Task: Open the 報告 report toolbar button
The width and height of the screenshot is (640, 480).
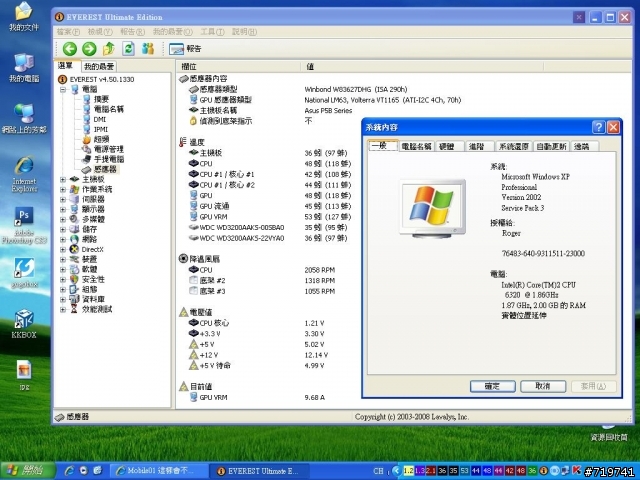Action: point(185,49)
